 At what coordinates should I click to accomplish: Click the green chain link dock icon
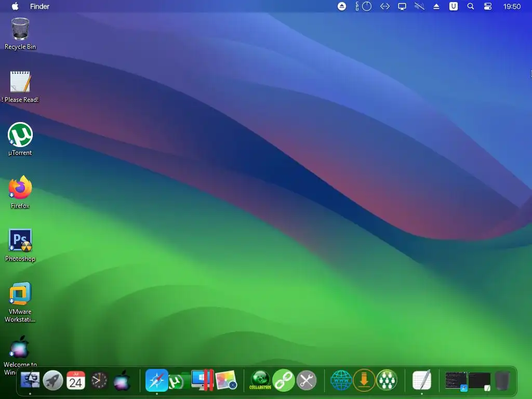pos(283,380)
